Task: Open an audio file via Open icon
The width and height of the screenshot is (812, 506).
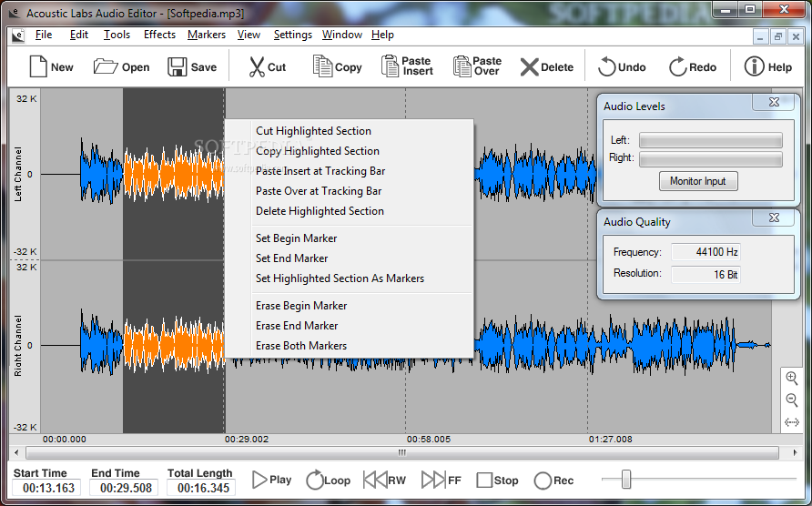Action: 121,66
